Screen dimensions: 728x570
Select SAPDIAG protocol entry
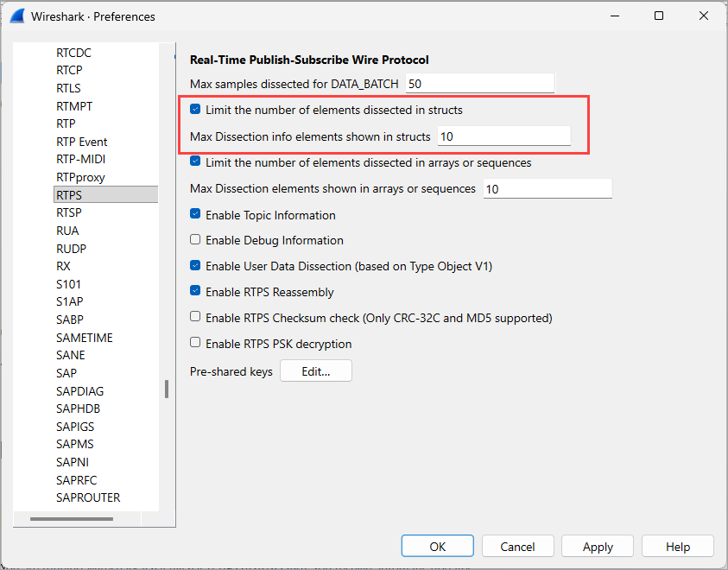79,391
